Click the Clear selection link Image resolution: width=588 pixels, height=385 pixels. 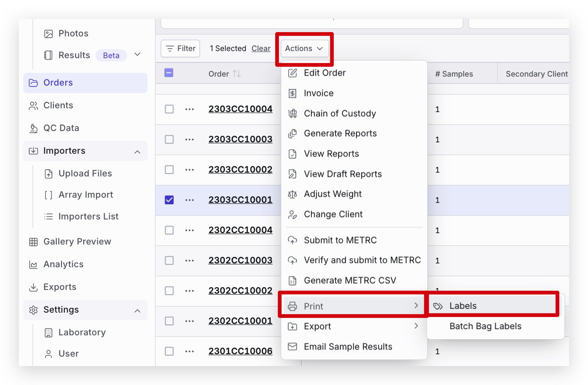pyautogui.click(x=261, y=49)
